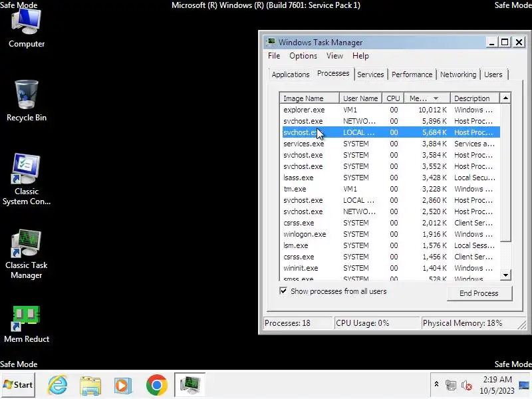Viewport: 532px width, 399px height.
Task: Click the Show Desktop tray icon
Action: coord(524,385)
